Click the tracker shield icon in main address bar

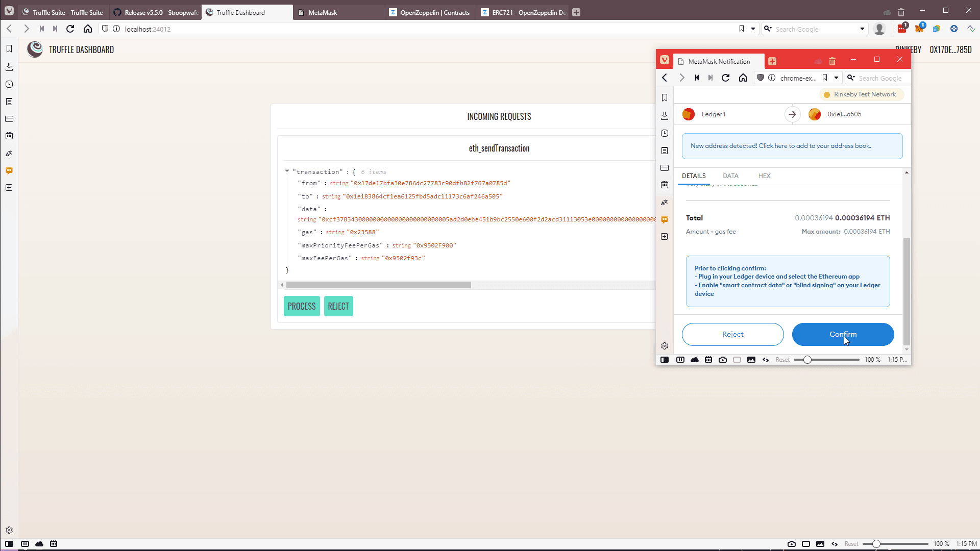(105, 29)
